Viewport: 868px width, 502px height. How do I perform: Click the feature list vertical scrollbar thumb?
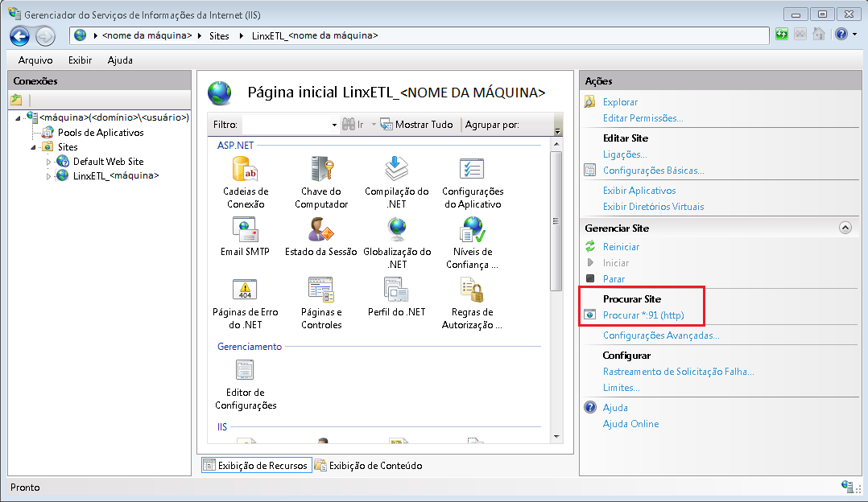[x=556, y=221]
